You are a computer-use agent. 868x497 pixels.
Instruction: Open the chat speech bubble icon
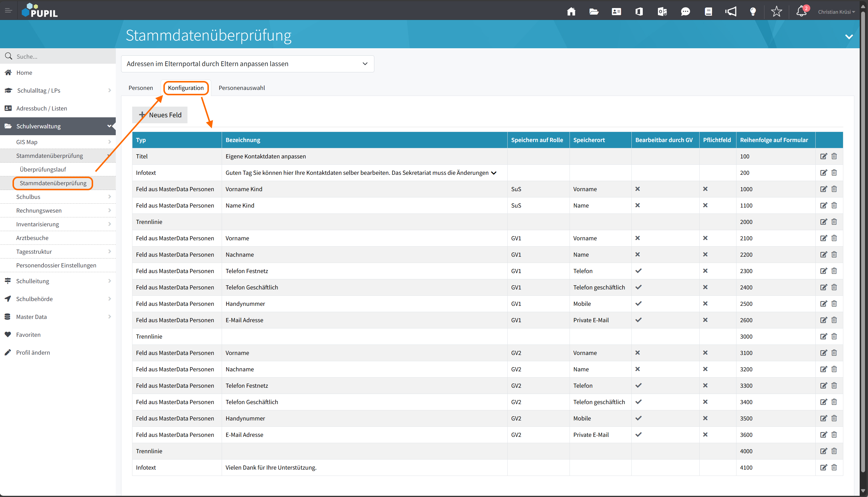coord(685,12)
